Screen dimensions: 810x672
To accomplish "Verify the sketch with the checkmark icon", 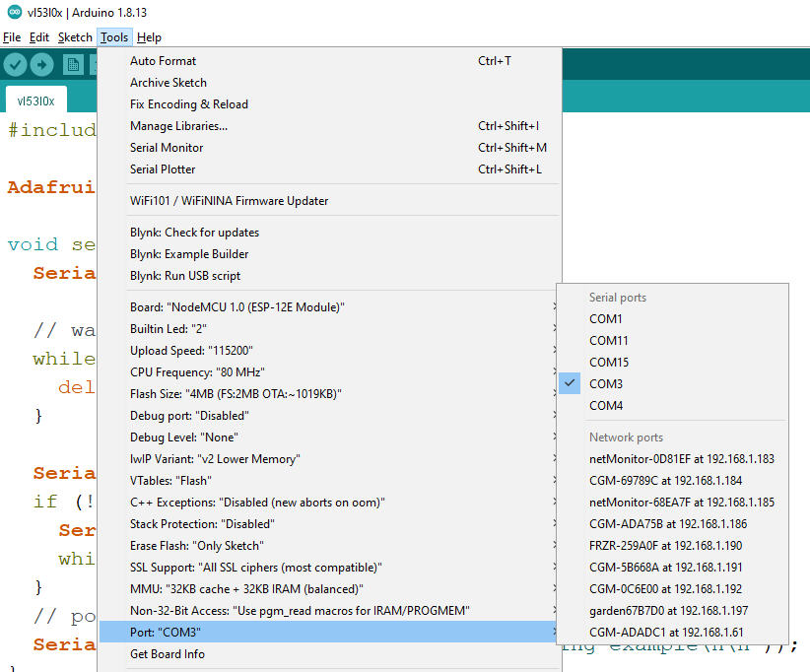I will click(x=15, y=64).
